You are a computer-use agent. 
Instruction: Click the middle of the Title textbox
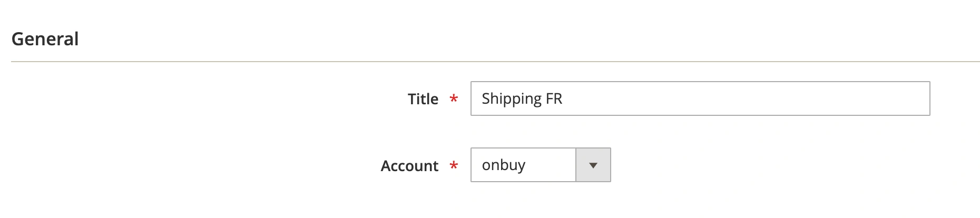point(700,98)
